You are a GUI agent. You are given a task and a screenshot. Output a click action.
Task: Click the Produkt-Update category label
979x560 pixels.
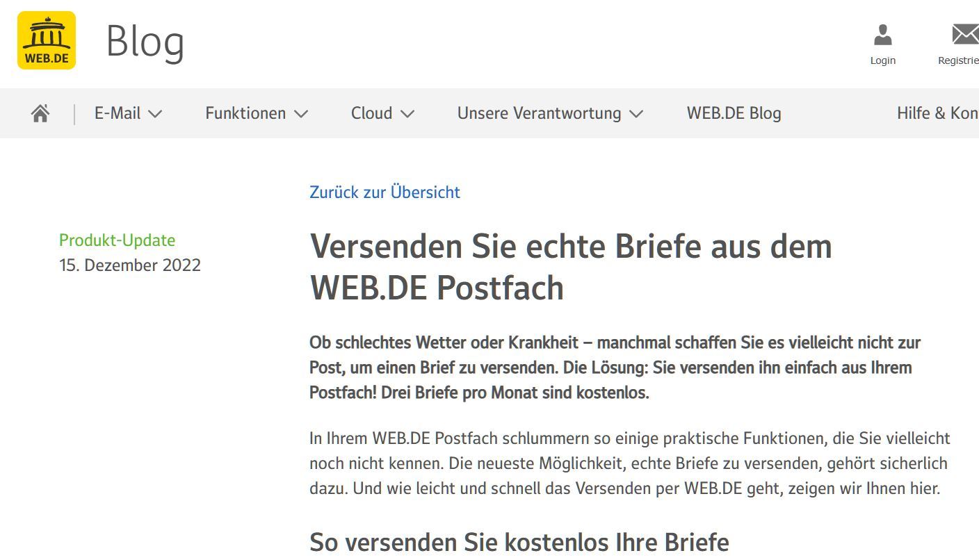(x=117, y=240)
